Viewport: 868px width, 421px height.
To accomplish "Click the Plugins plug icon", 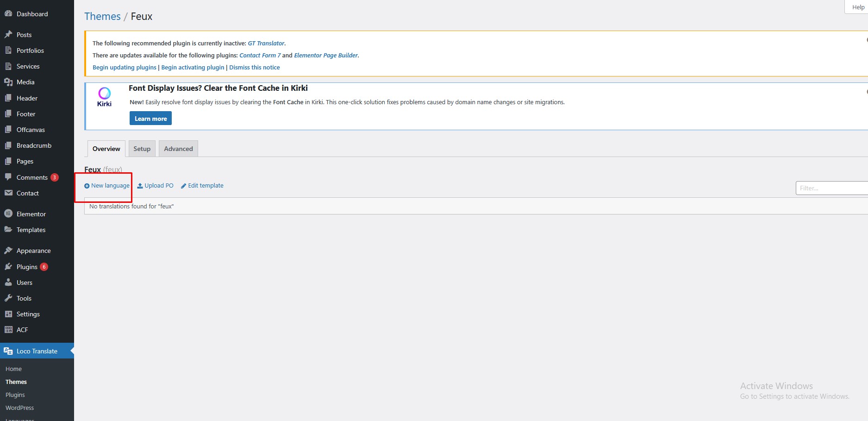I will click(8, 267).
